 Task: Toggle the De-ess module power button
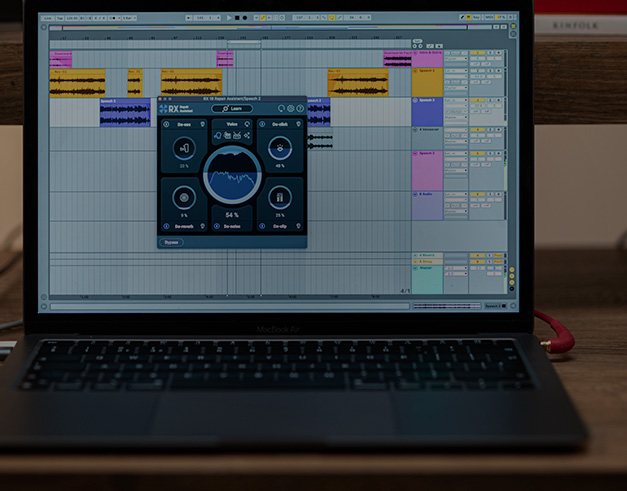(166, 124)
